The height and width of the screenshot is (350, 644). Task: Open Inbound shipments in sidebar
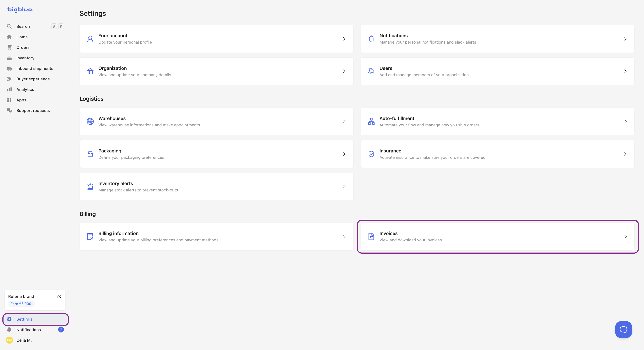[35, 68]
